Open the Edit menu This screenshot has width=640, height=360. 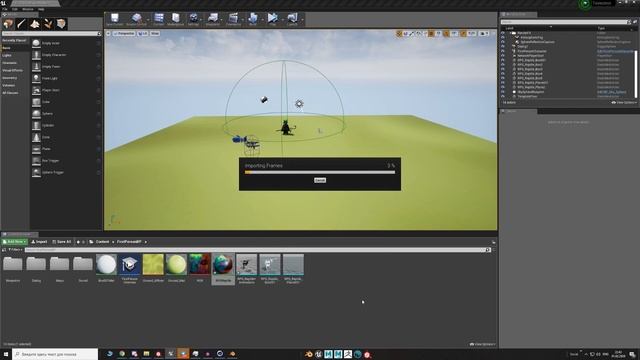[15, 9]
